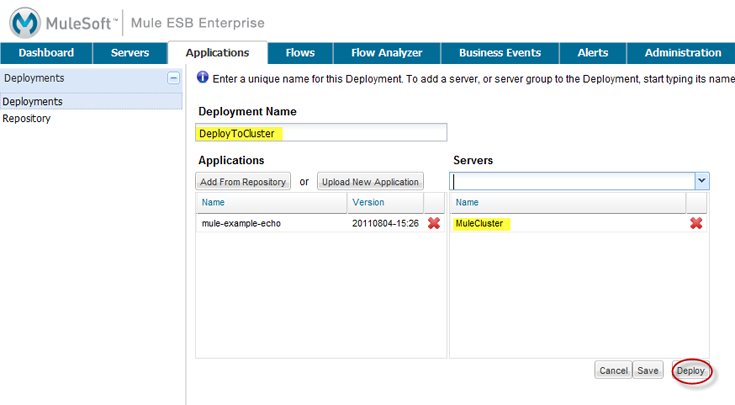The height and width of the screenshot is (405, 735).
Task: Click the MuleSoft logo
Action: [25, 22]
